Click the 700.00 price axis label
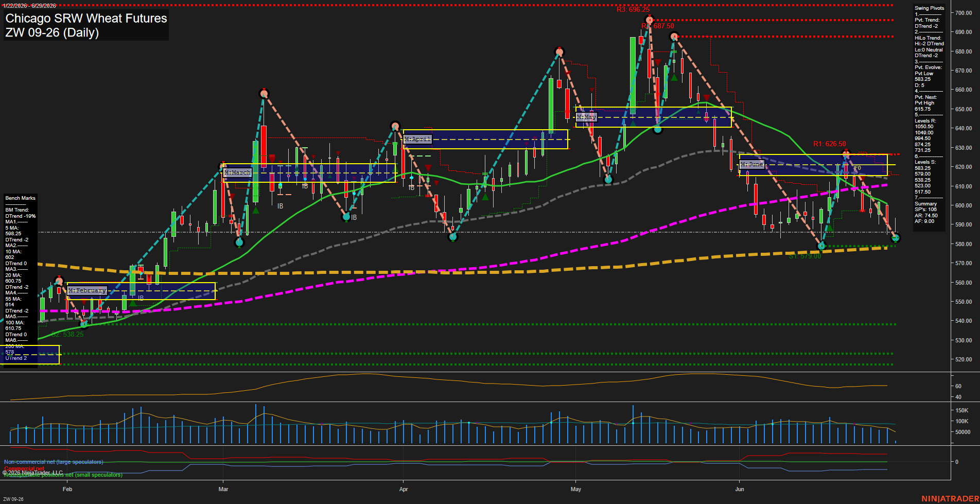Image resolution: width=980 pixels, height=504 pixels. point(964,13)
